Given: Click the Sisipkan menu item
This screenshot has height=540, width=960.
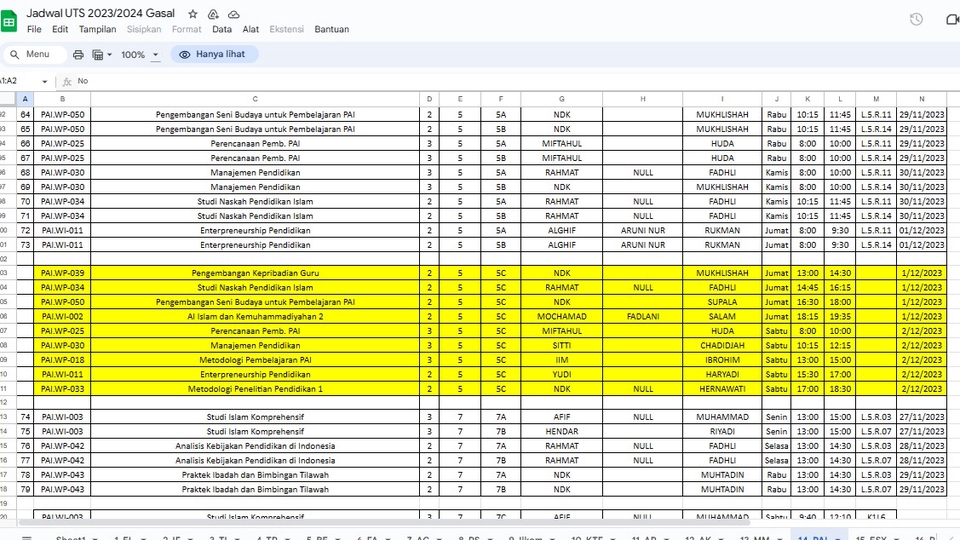Looking at the screenshot, I should point(144,29).
